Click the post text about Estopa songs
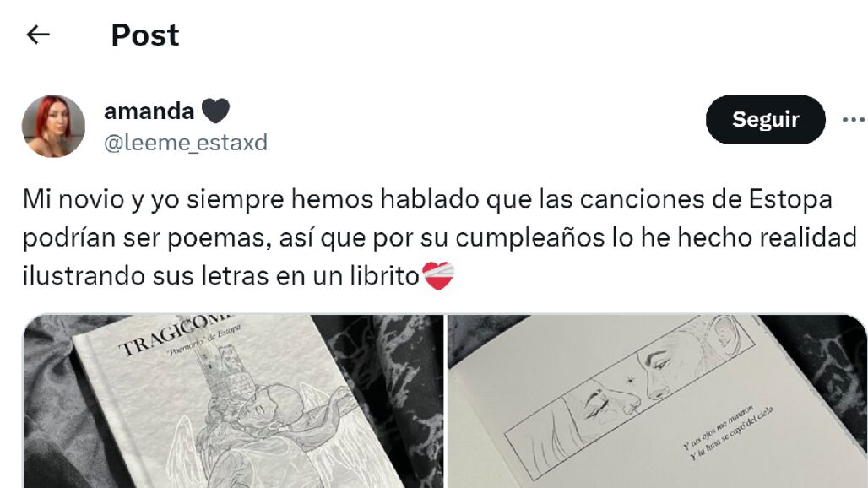868x488 pixels. tap(440, 237)
